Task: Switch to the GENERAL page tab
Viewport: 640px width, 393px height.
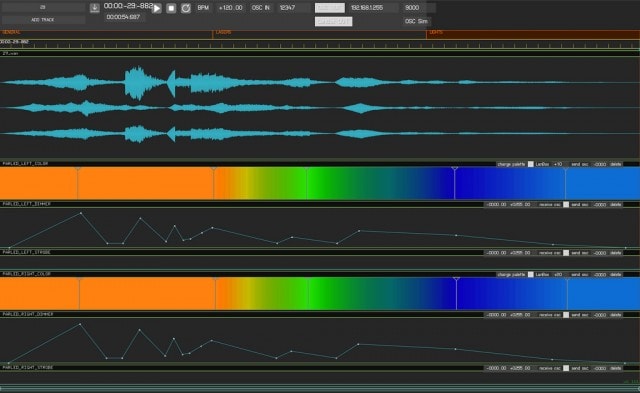Action: tap(106, 35)
